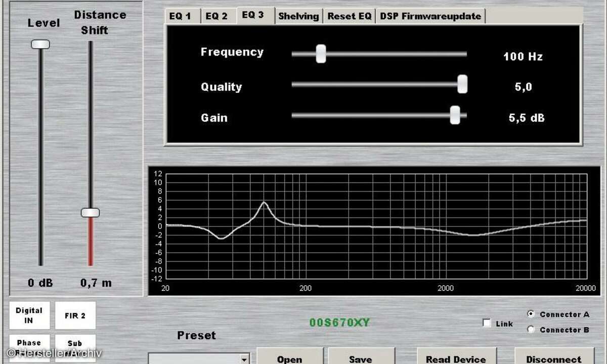Click the Save button
Viewport: 607px width, 364px height.
(x=361, y=356)
